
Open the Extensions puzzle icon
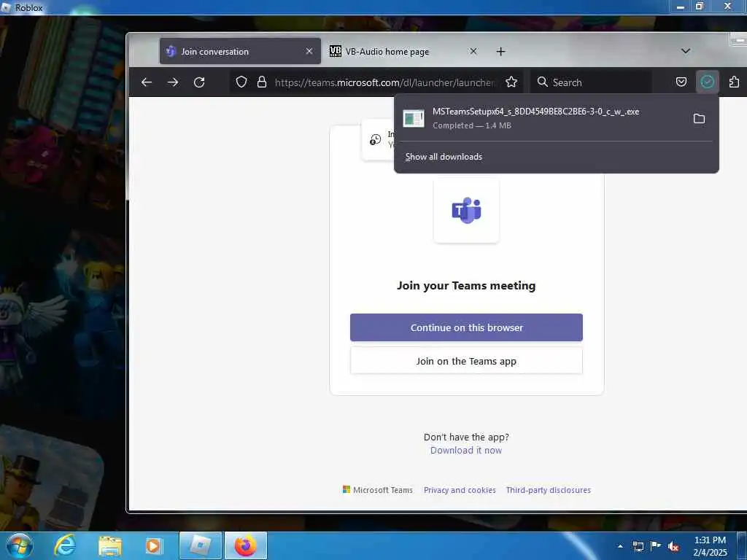[734, 82]
